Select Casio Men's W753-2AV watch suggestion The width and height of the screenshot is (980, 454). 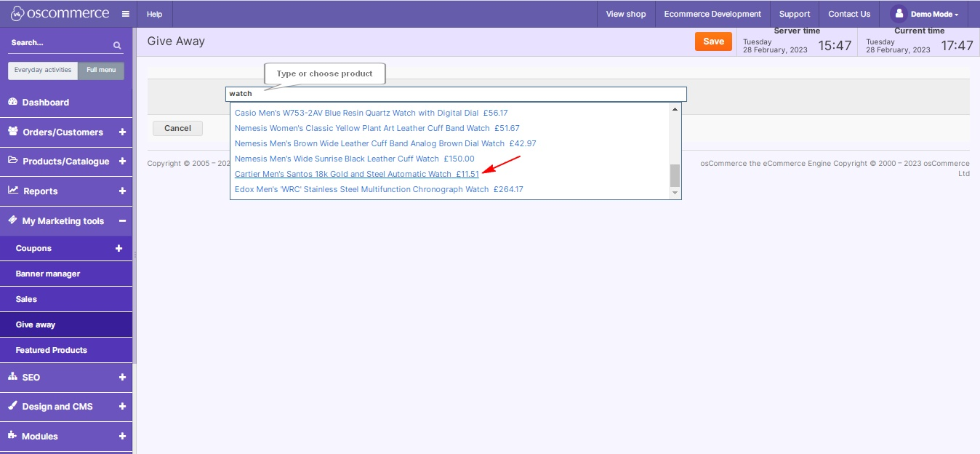coord(371,113)
